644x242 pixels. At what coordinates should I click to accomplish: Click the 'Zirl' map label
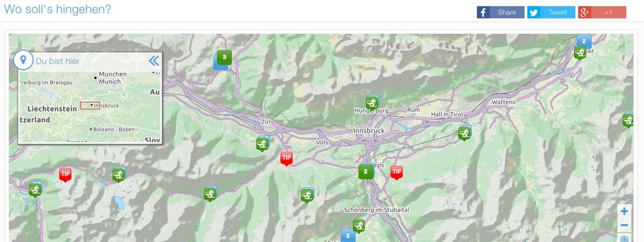(266, 122)
